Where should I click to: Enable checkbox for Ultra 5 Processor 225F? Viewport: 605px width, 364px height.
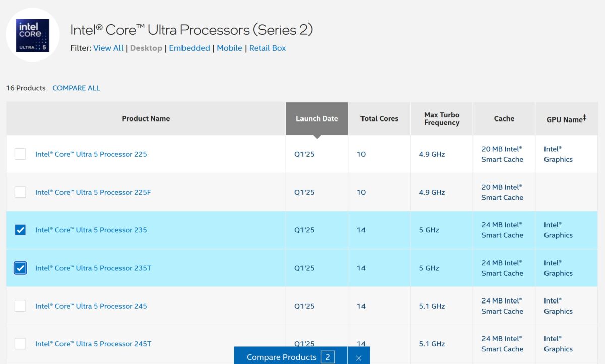(x=20, y=192)
